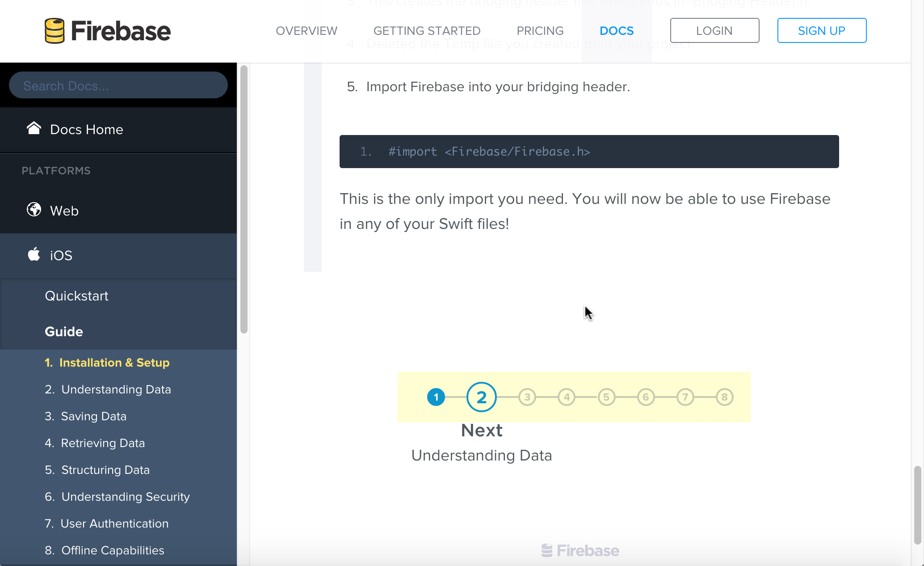
Task: Click the Sign Up button
Action: pos(822,30)
